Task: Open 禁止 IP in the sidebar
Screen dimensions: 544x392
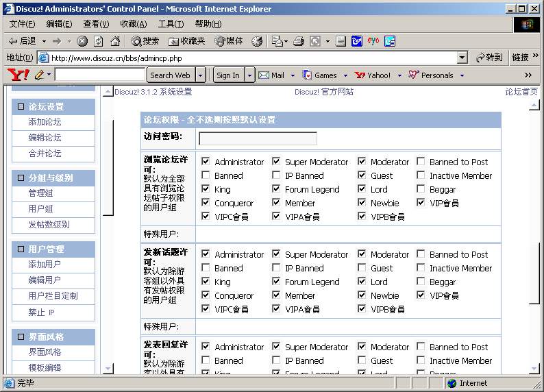Action: [41, 313]
